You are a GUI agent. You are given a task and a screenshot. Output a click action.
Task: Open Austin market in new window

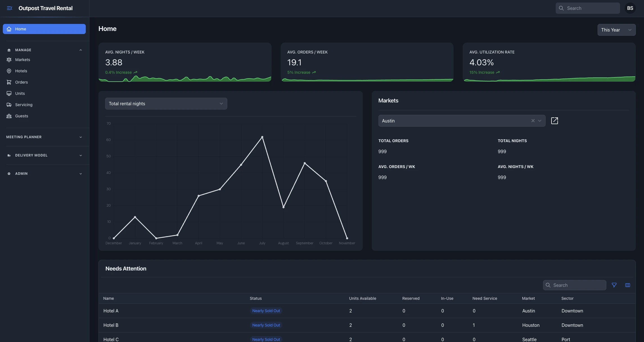click(x=554, y=121)
